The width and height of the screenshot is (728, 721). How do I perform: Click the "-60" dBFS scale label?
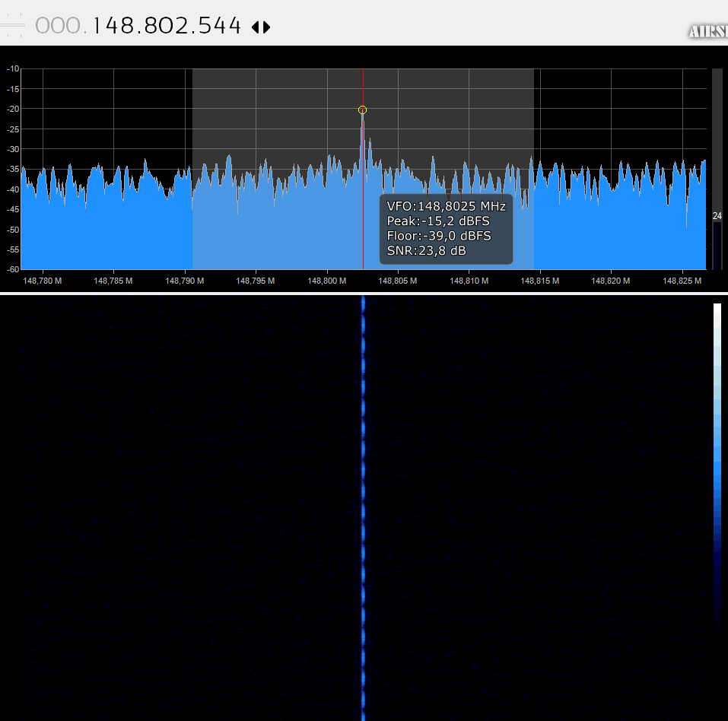point(13,269)
